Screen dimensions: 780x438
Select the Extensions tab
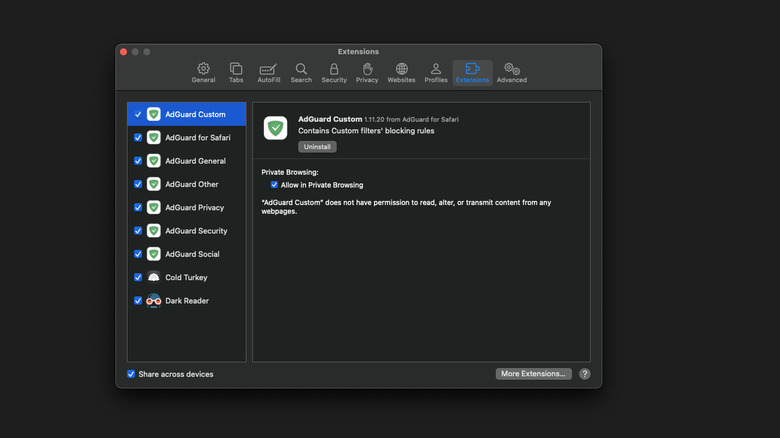tap(472, 73)
